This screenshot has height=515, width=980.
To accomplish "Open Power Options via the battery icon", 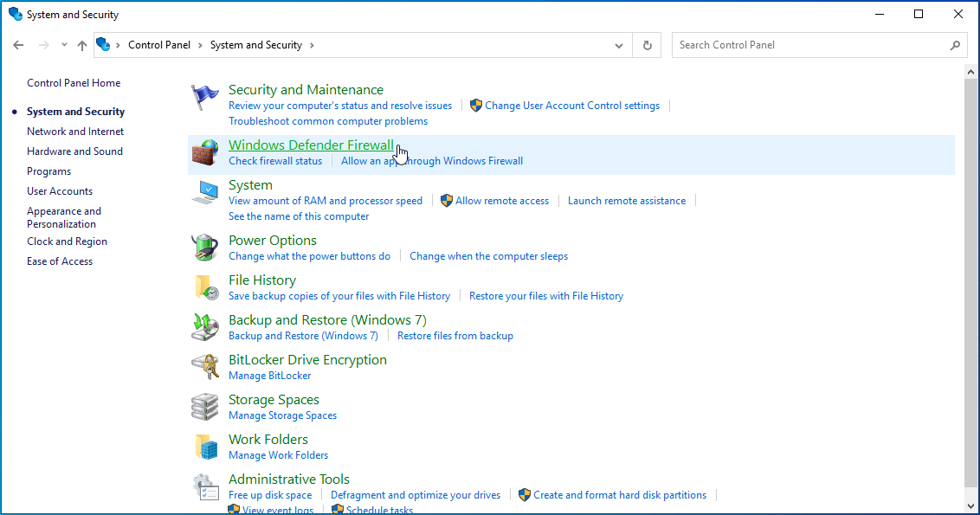I will coord(205,247).
